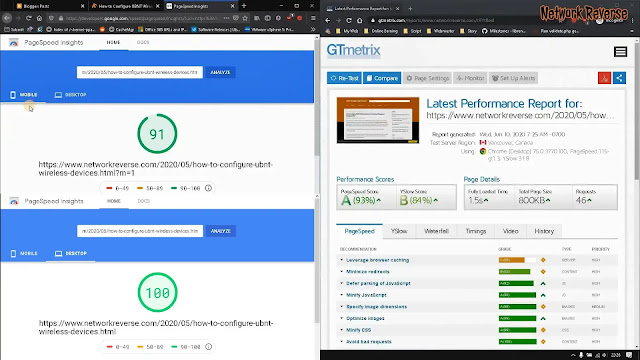
Task: Open Firefox library icon in toolbar
Action: pyautogui.click(x=257, y=18)
